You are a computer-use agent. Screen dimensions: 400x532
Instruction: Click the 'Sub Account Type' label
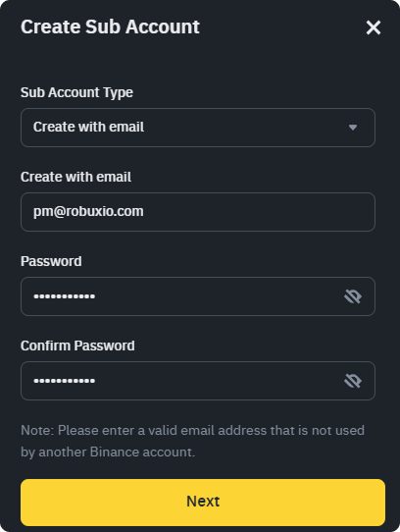click(76, 92)
